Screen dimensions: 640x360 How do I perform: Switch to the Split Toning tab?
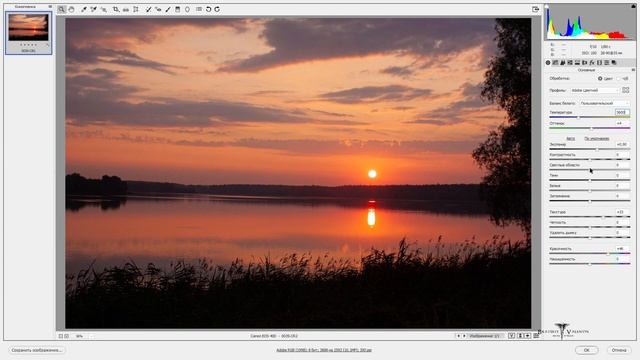tap(577, 62)
